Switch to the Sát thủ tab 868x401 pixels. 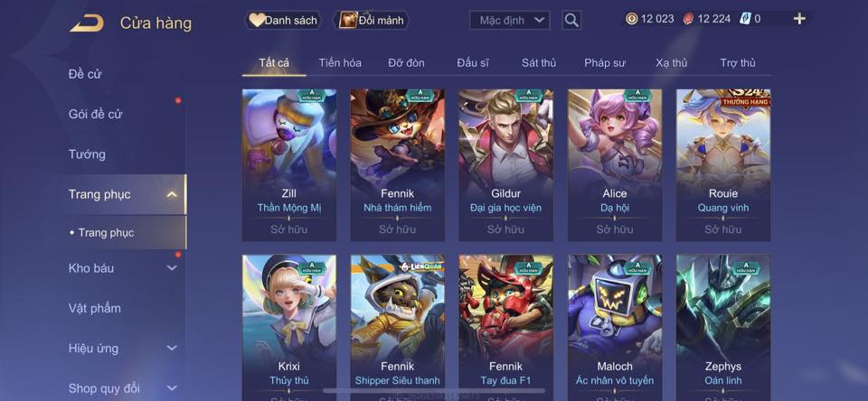click(539, 63)
